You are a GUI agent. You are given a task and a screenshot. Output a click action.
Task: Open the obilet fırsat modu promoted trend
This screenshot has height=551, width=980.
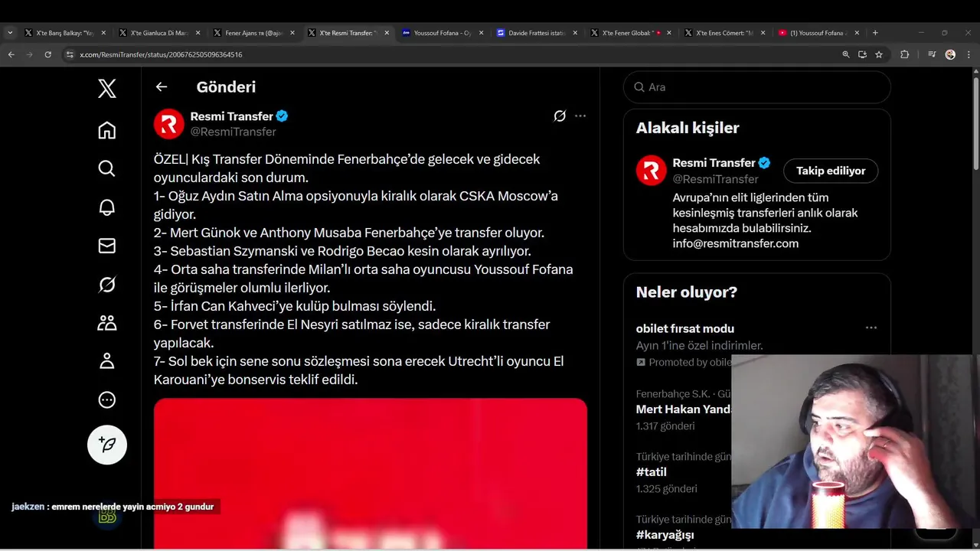685,328
